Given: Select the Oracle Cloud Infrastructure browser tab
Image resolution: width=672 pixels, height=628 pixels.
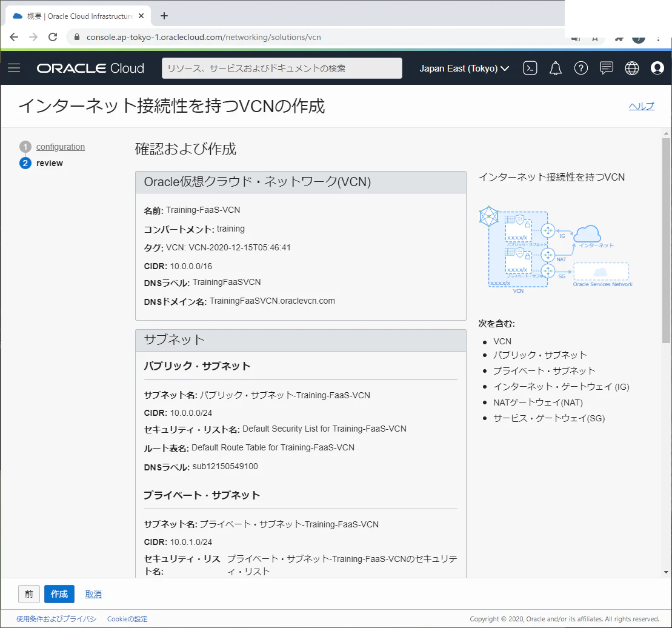Looking at the screenshot, I should pyautogui.click(x=78, y=16).
